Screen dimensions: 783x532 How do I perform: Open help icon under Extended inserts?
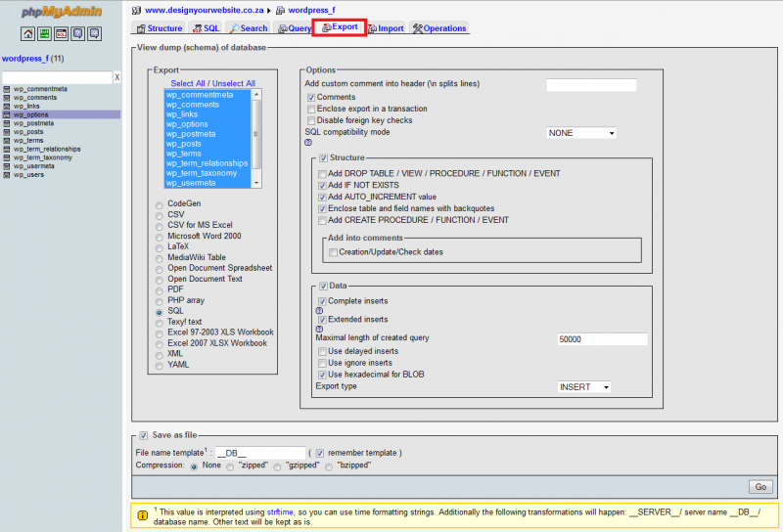click(x=320, y=329)
